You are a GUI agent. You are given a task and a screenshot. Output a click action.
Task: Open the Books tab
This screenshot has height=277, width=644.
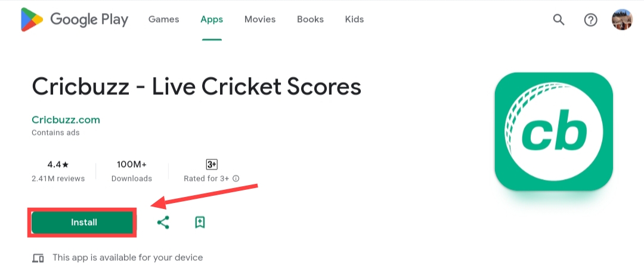310,19
